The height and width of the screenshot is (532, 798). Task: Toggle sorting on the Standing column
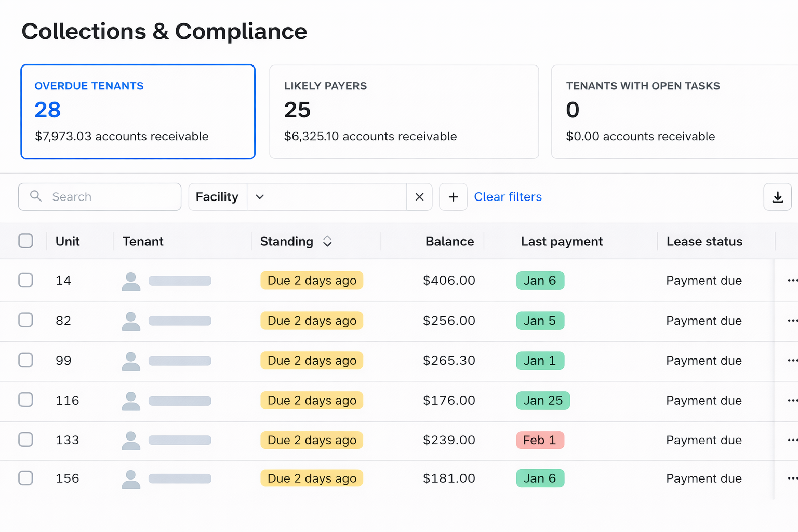pos(327,241)
